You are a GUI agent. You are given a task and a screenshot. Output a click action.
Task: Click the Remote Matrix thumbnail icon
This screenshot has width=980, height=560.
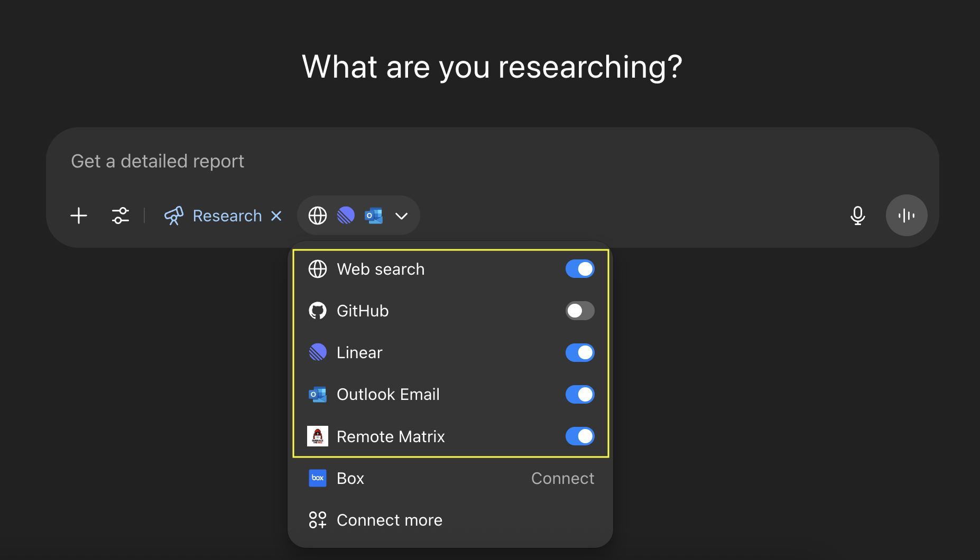(x=318, y=436)
